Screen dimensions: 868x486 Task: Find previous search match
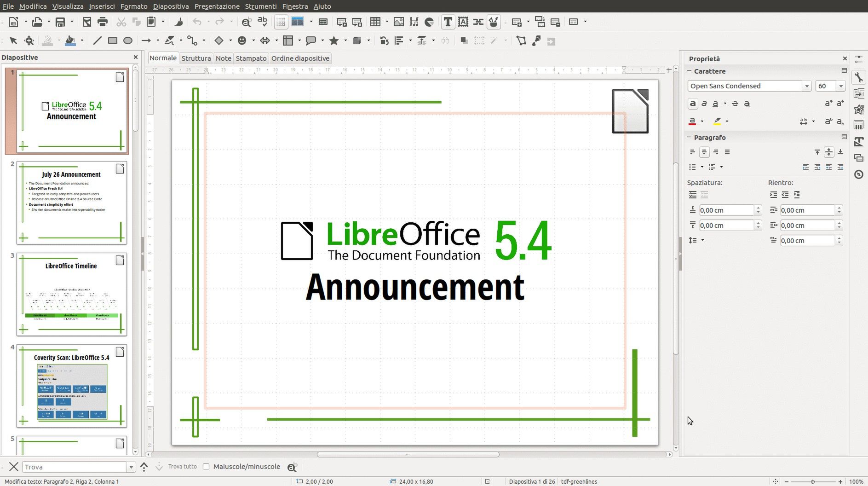(144, 467)
